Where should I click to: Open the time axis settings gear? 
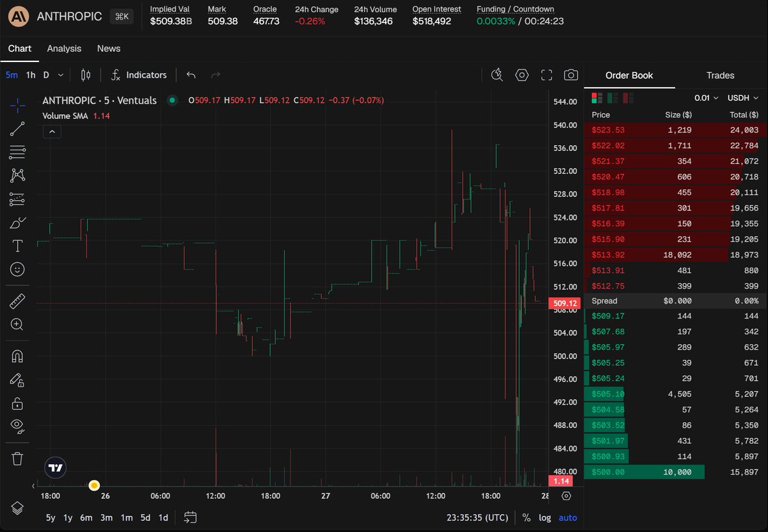click(x=566, y=496)
